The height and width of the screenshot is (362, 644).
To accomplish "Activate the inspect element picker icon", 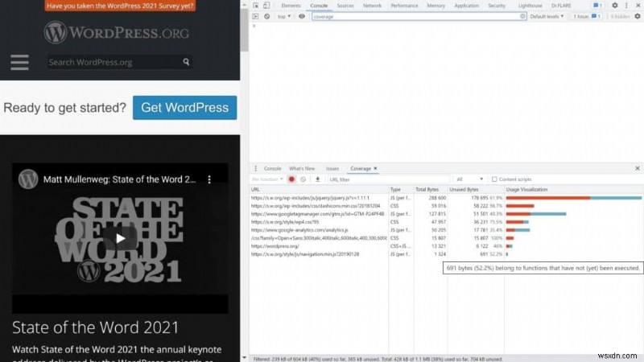I will [x=255, y=6].
